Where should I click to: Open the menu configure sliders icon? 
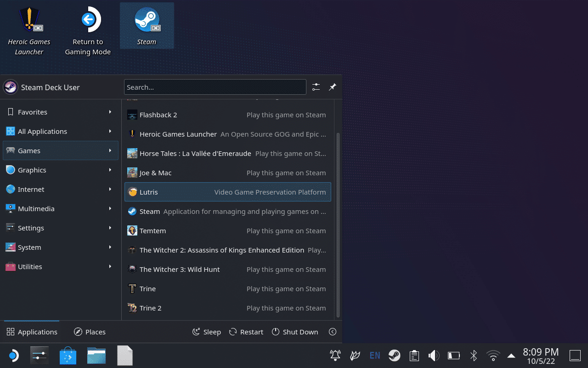(x=316, y=87)
